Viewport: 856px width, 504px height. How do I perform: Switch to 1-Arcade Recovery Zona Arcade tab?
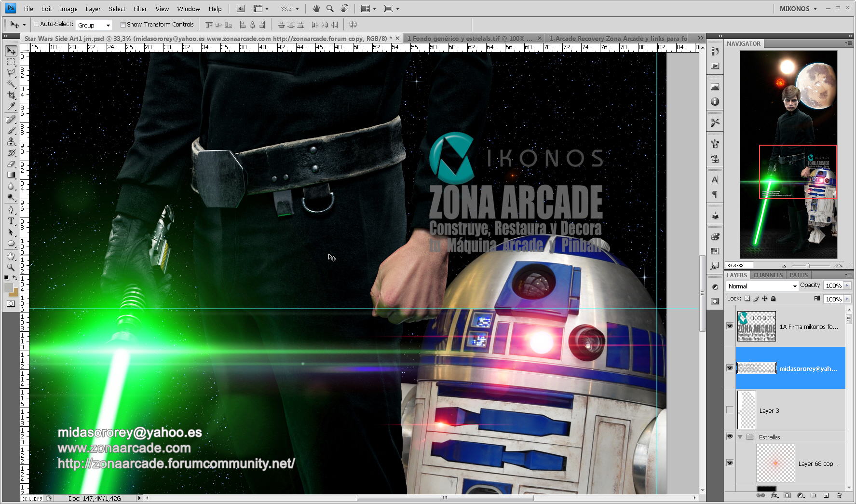[x=618, y=38]
